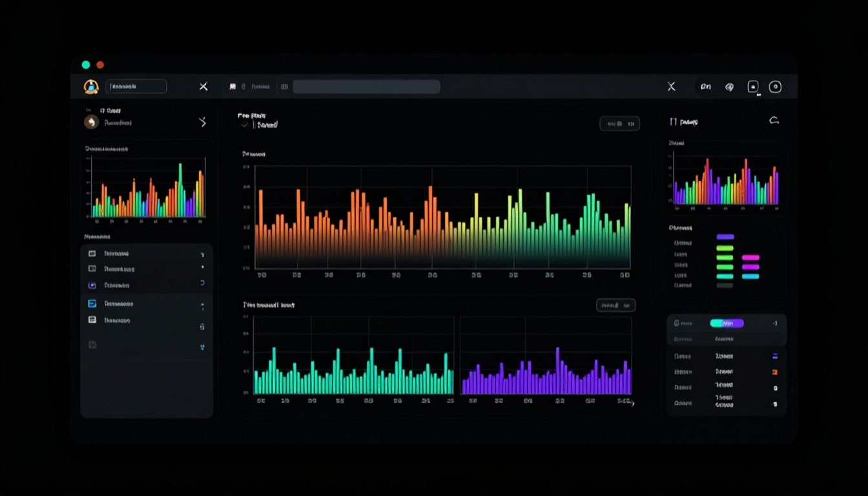
Task: Expand the chevron arrow next to the sidebar avatar
Action: 202,121
